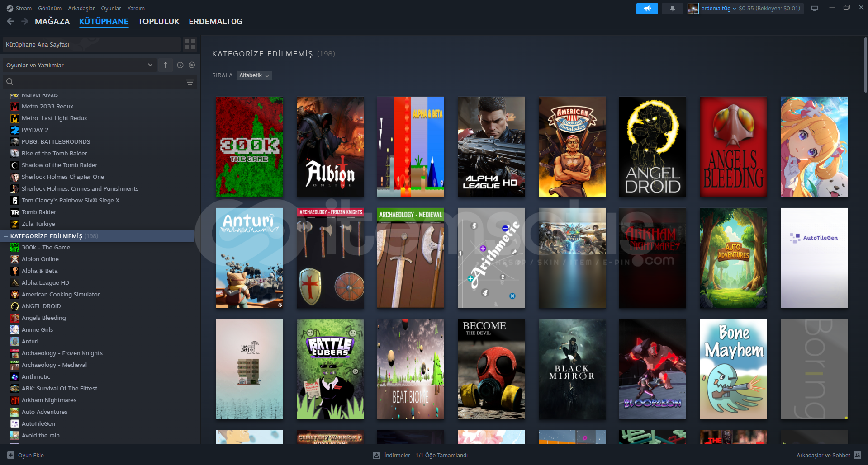Go back with the left arrow

[10, 21]
